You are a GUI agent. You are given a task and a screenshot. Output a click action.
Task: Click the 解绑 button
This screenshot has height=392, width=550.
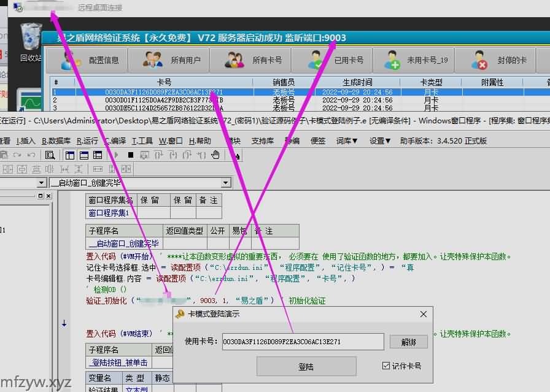[408, 342]
